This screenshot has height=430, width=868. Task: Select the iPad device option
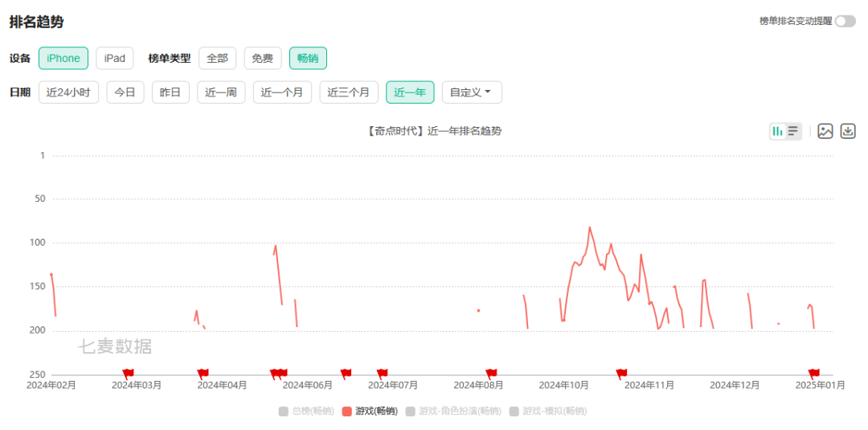[x=115, y=58]
